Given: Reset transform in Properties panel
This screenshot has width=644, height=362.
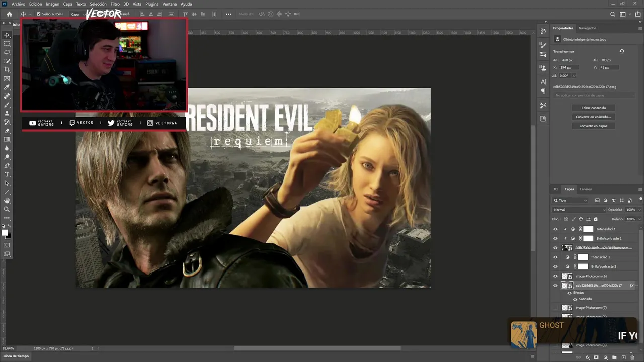Looking at the screenshot, I should coord(622,51).
